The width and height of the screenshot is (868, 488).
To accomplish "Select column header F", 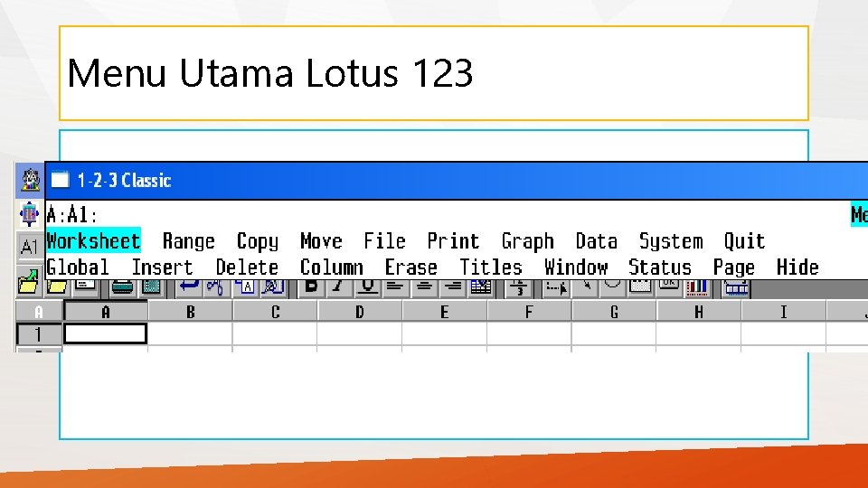I will pyautogui.click(x=529, y=312).
